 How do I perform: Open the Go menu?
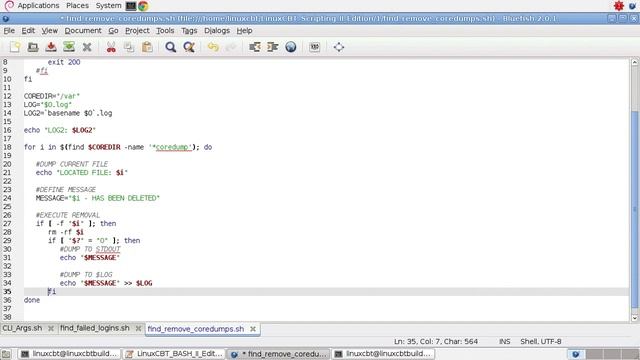(113, 31)
